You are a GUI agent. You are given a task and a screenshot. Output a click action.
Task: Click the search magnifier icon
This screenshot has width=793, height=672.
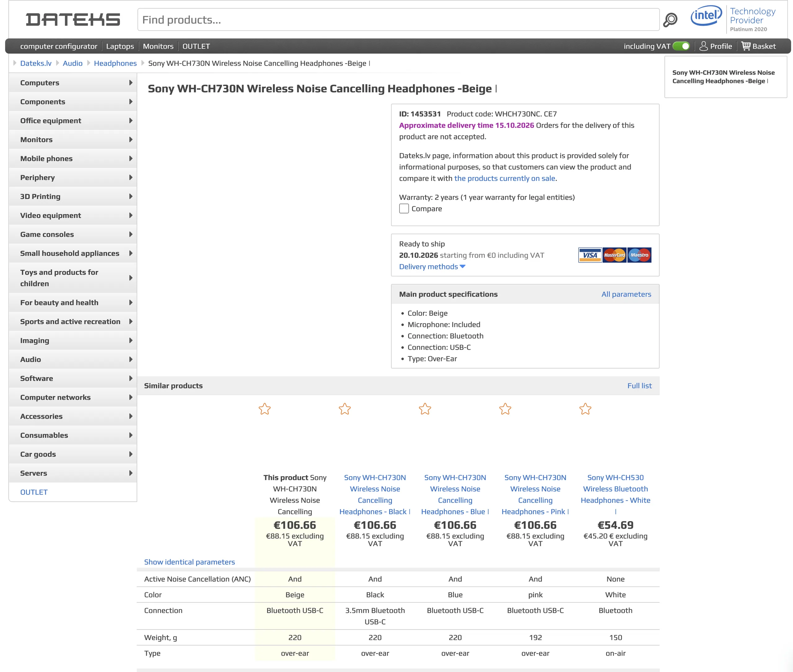(x=670, y=20)
